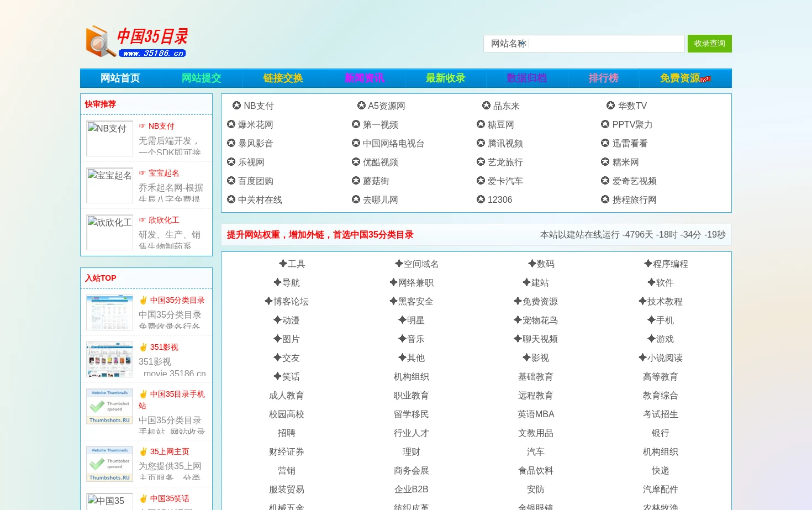The image size is (812, 510).
Task: Open the 中国网络电视台 link
Action: point(393,143)
